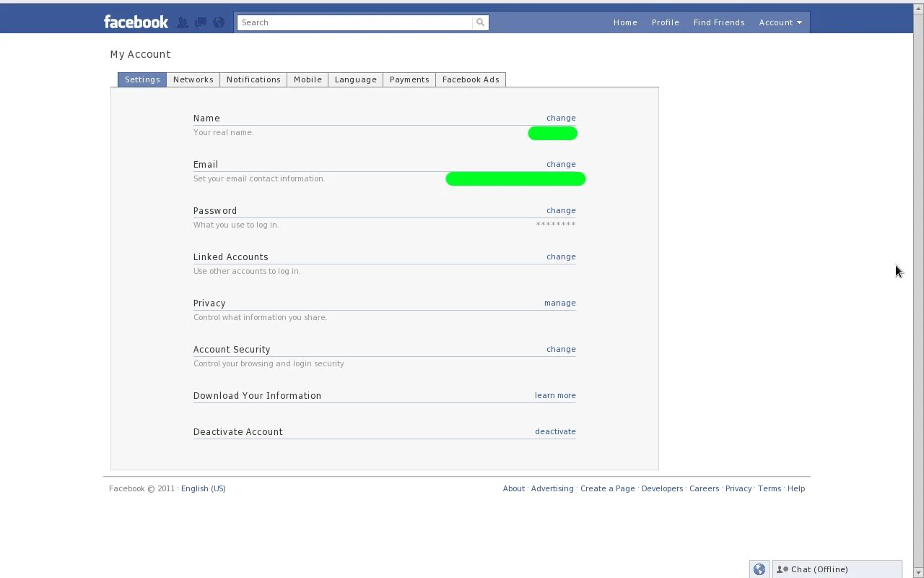
Task: Open the Language tab
Action: pos(355,79)
